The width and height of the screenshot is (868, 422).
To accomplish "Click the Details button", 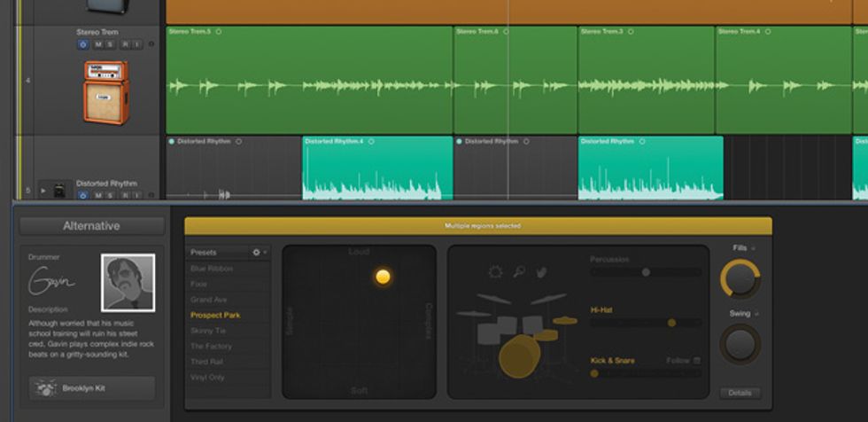I will [739, 392].
